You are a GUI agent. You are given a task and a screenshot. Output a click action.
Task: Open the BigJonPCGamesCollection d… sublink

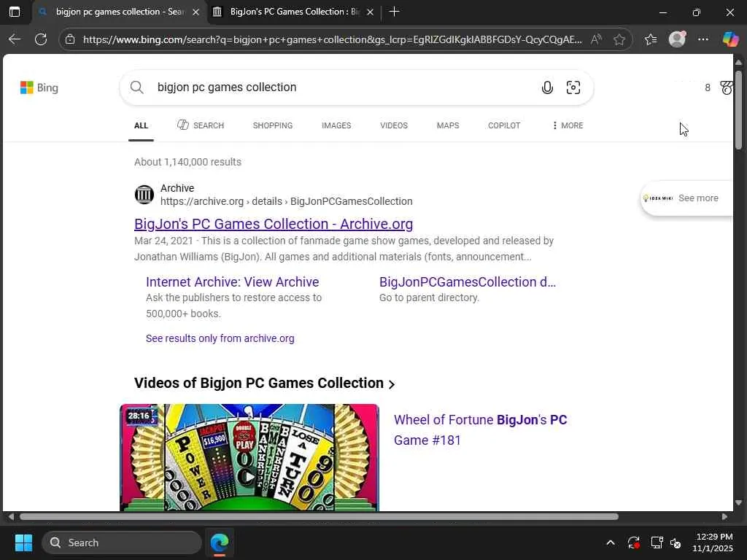(x=468, y=282)
